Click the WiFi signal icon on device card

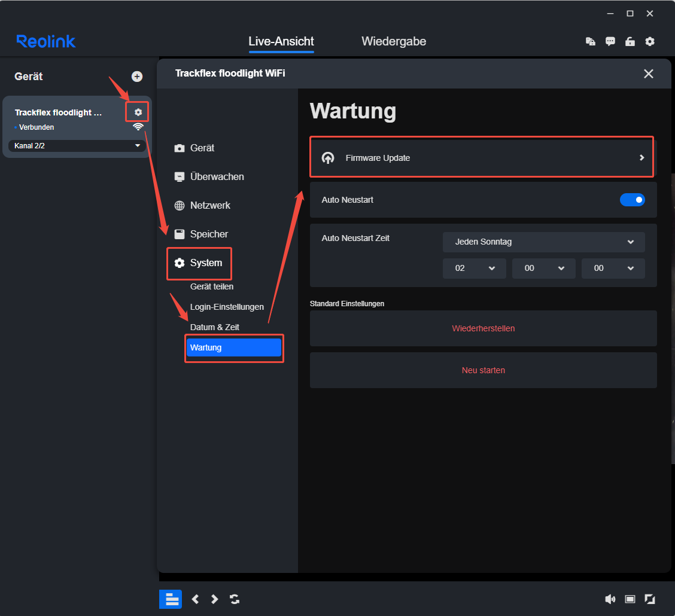[138, 127]
